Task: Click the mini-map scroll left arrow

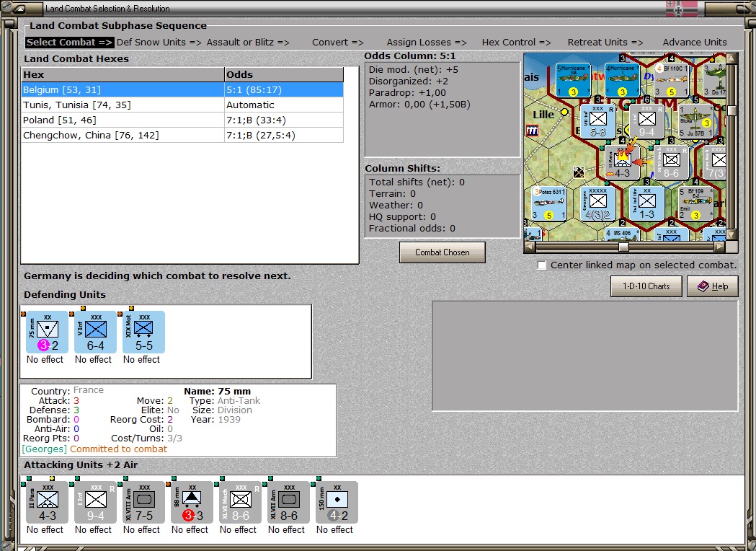Action: (x=530, y=247)
